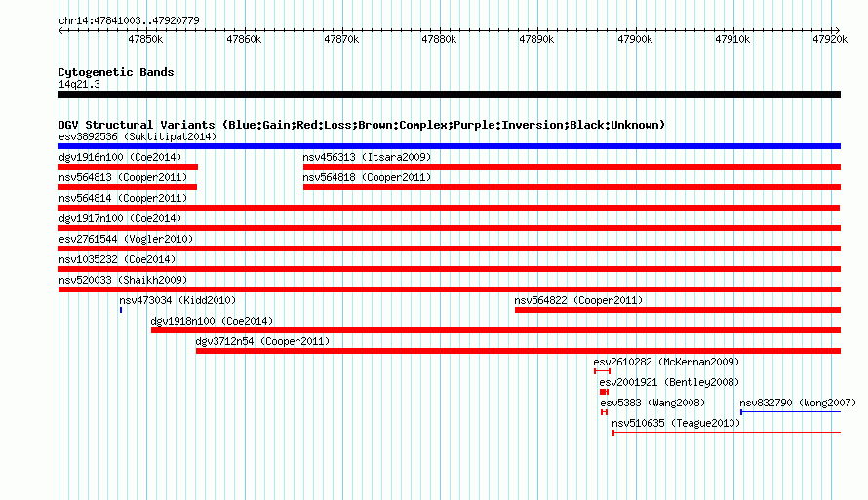Screen dimensions: 868x500
Task: Click the Cytogenetic Bands track title
Action: (116, 72)
